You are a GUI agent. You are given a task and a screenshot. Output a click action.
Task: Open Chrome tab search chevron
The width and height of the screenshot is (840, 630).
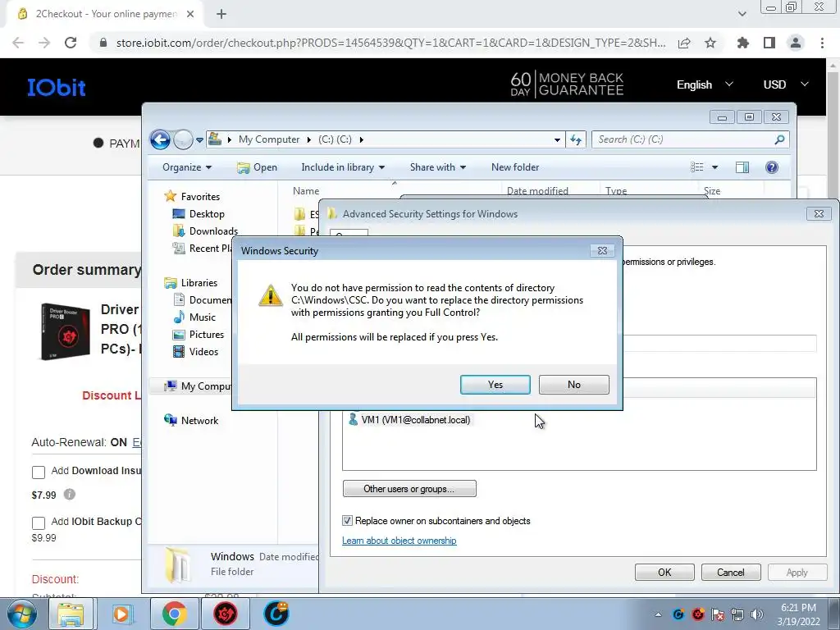(x=742, y=14)
